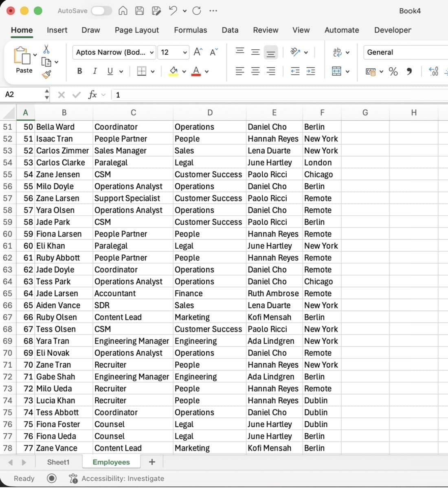Undo the last action
The height and width of the screenshot is (488, 448).
point(173,11)
